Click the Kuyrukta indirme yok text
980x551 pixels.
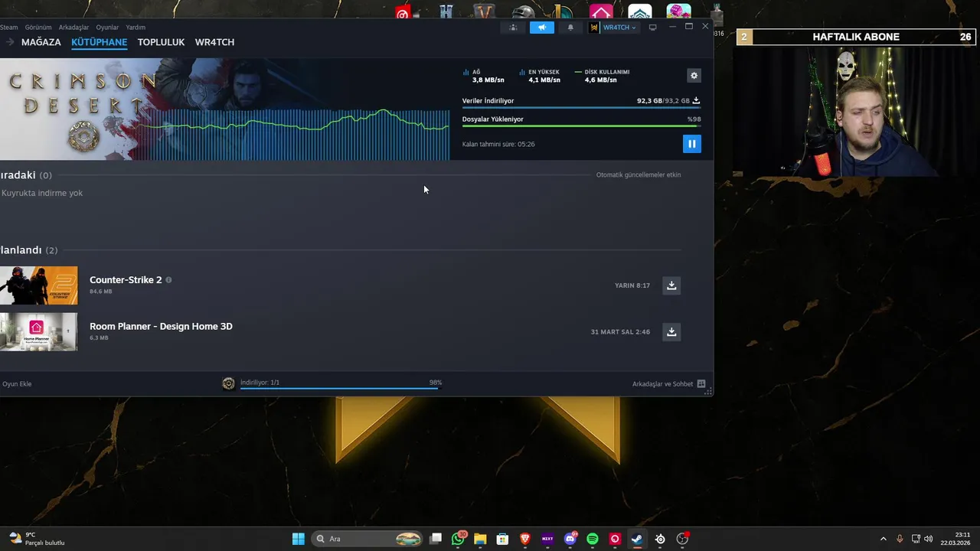tap(42, 194)
